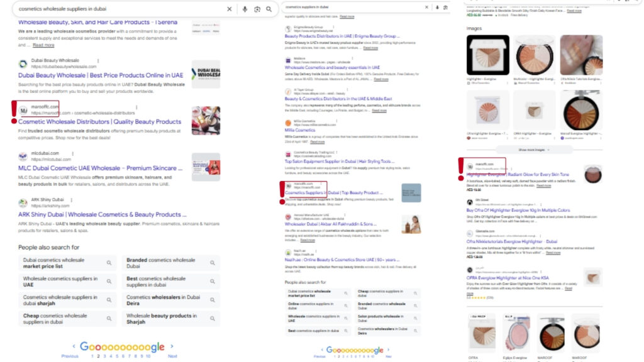Click makeup thumbnail beside Cosmetic Wholesale Distributors result

coord(206,120)
